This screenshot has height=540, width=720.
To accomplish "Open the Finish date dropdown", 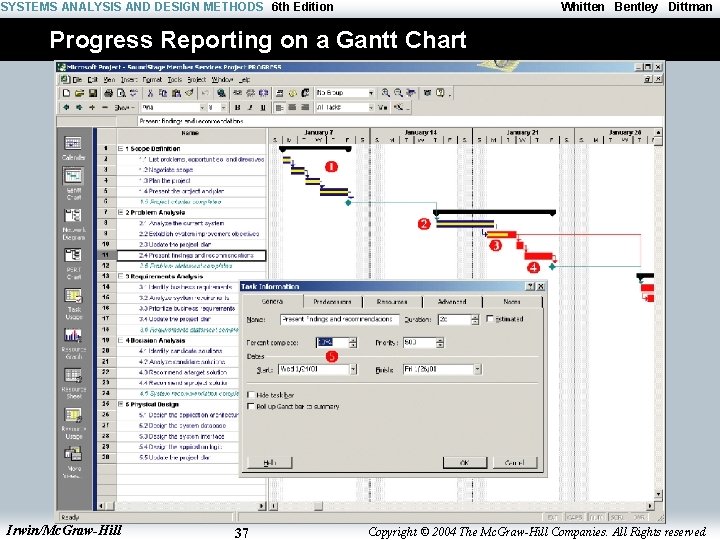I will pos(478,369).
